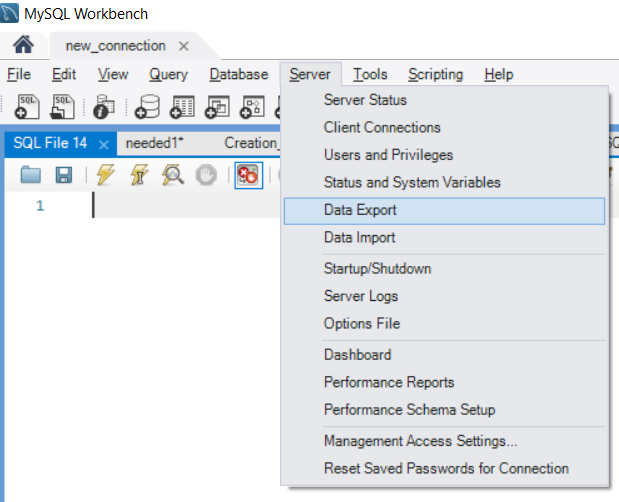Open the object inspector icon
The height and width of the screenshot is (502, 619).
(104, 107)
